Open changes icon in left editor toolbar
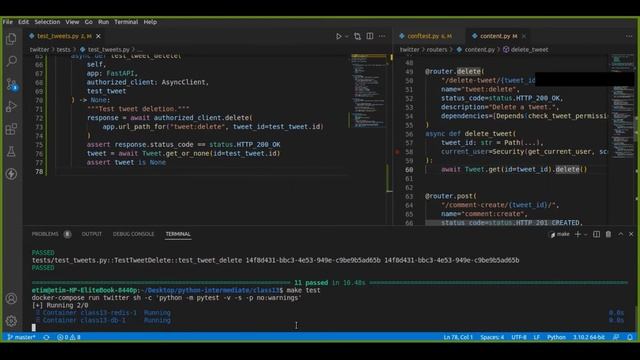640x360 pixels. pos(358,36)
